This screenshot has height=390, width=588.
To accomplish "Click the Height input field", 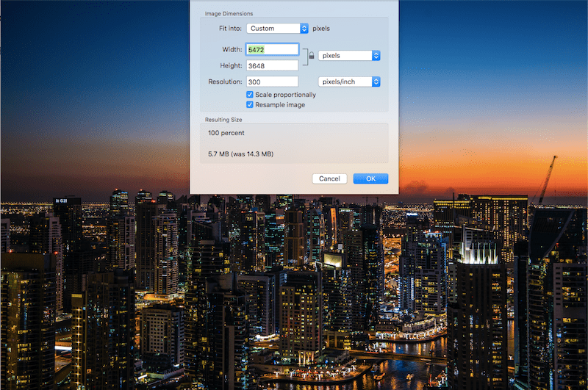I will 272,65.
